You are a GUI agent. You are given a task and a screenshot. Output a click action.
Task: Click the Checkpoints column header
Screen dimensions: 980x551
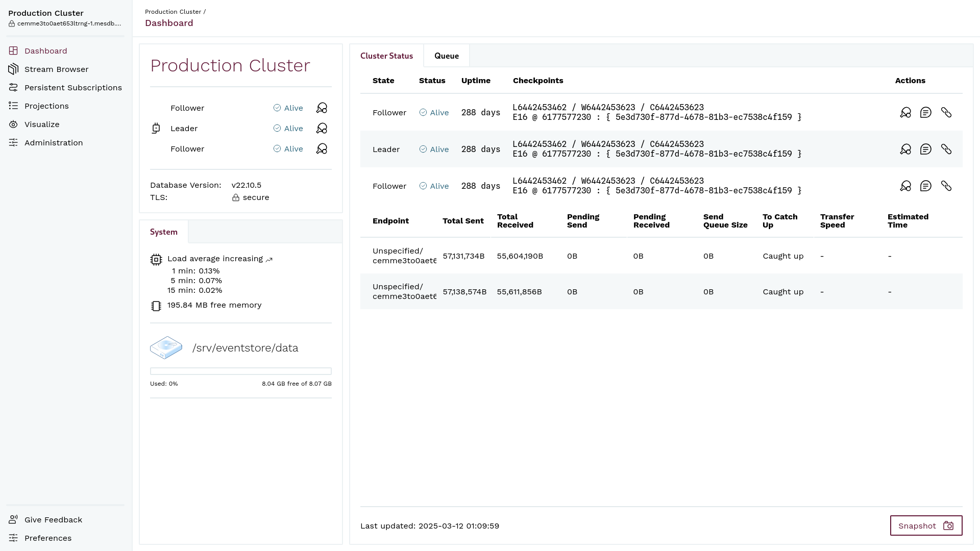pyautogui.click(x=538, y=81)
